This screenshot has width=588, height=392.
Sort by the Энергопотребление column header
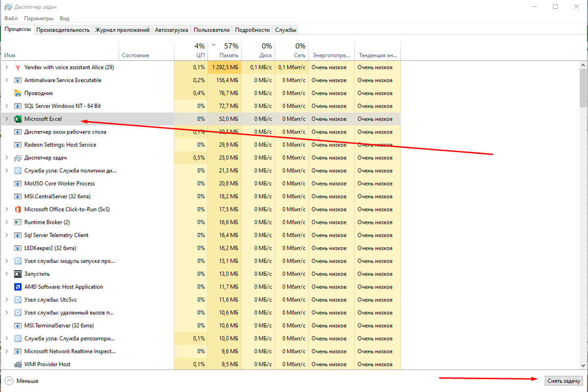click(332, 51)
